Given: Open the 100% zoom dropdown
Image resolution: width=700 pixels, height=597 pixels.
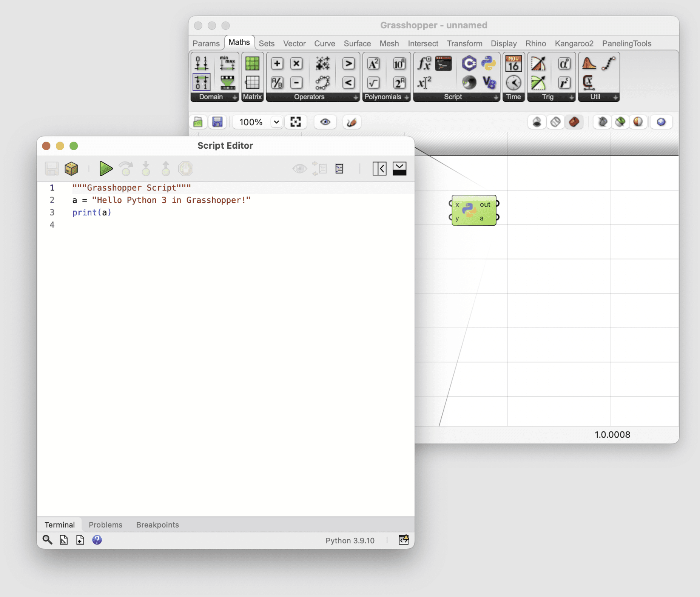Looking at the screenshot, I should tap(276, 122).
